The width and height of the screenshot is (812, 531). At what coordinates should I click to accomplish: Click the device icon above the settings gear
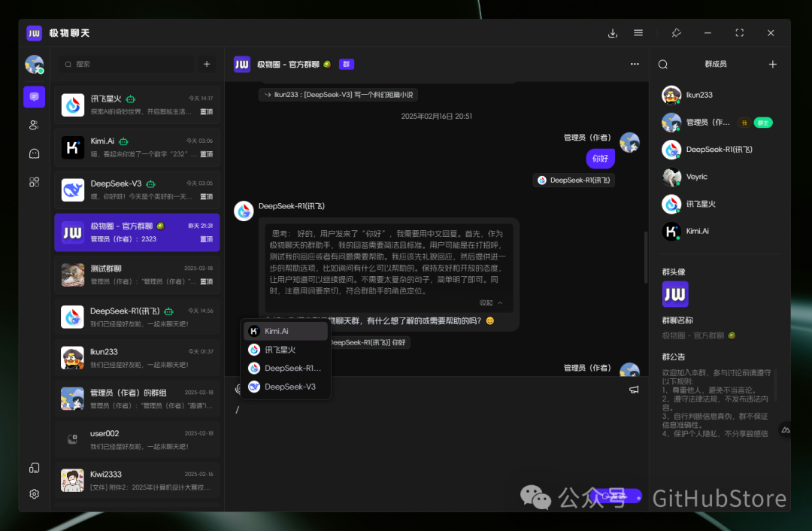[x=34, y=469]
